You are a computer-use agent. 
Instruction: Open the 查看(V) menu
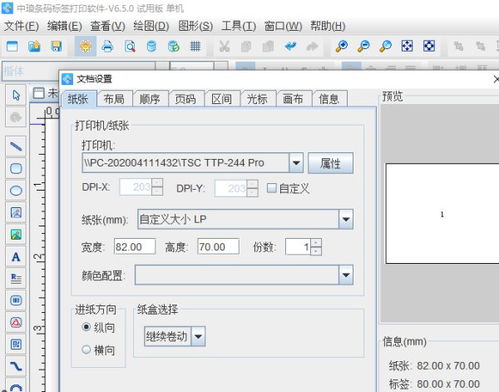tap(107, 26)
